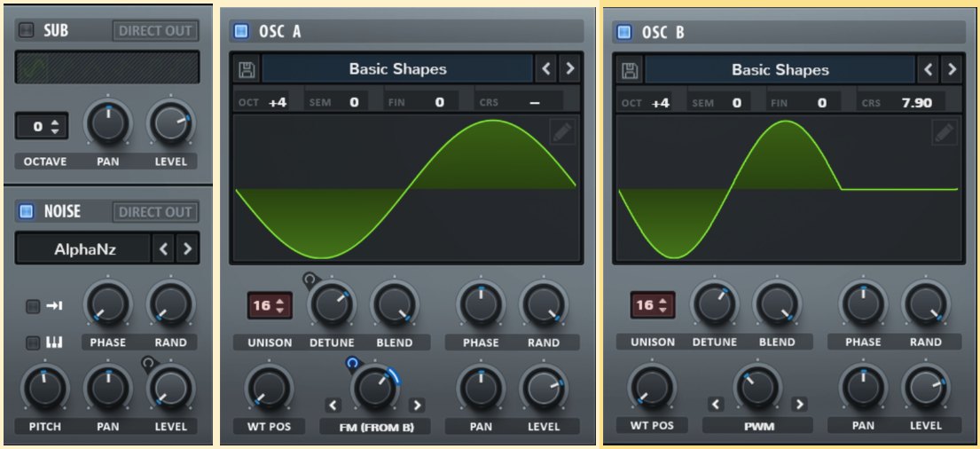The image size is (980, 449).
Task: Click OSC A LEVEL knob
Action: coord(543,389)
